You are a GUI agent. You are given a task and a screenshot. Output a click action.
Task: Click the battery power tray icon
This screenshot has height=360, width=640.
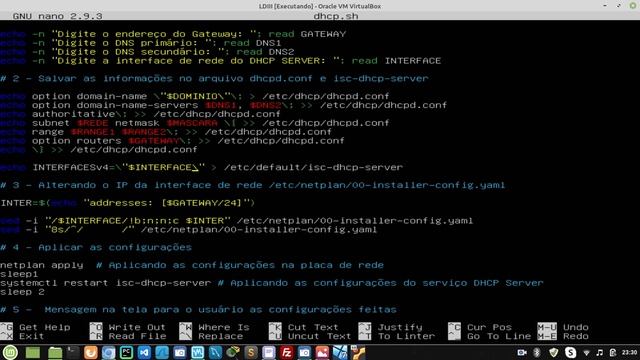coord(612,353)
